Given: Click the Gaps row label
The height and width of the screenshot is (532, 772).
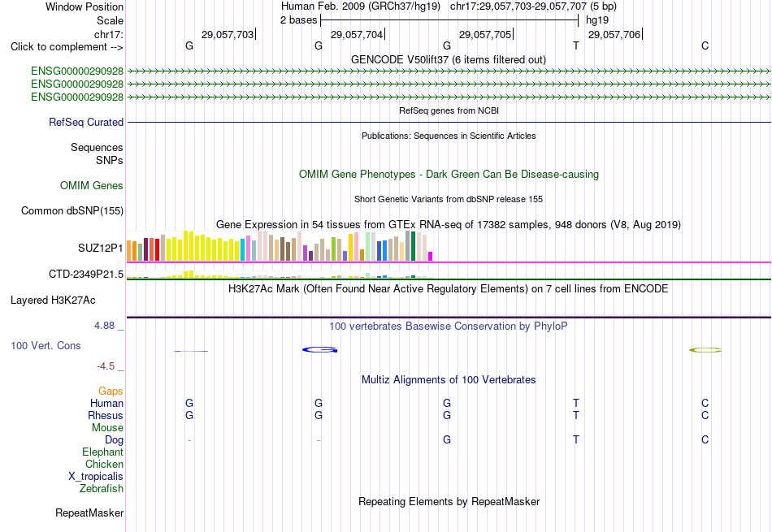Looking at the screenshot, I should pyautogui.click(x=111, y=391).
